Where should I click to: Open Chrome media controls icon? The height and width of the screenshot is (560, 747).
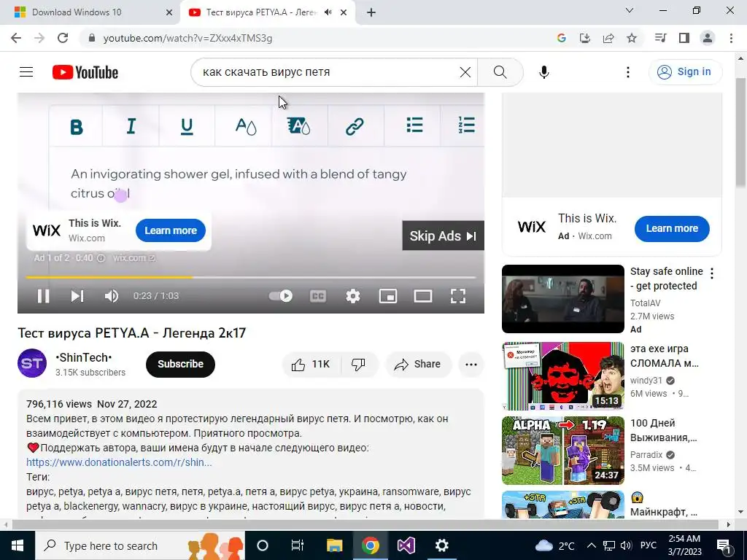(660, 38)
